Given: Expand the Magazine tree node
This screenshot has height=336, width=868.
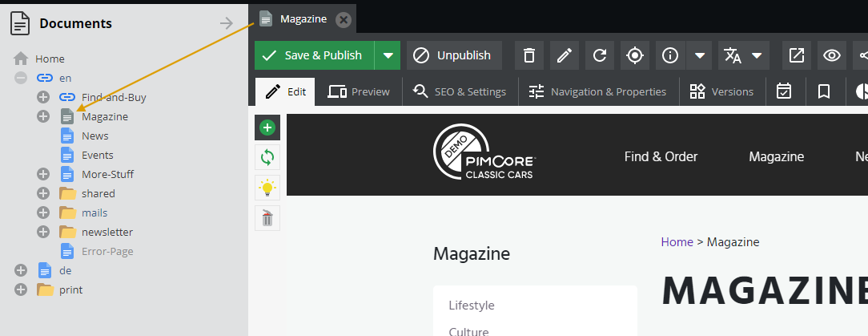Looking at the screenshot, I should tap(43, 116).
